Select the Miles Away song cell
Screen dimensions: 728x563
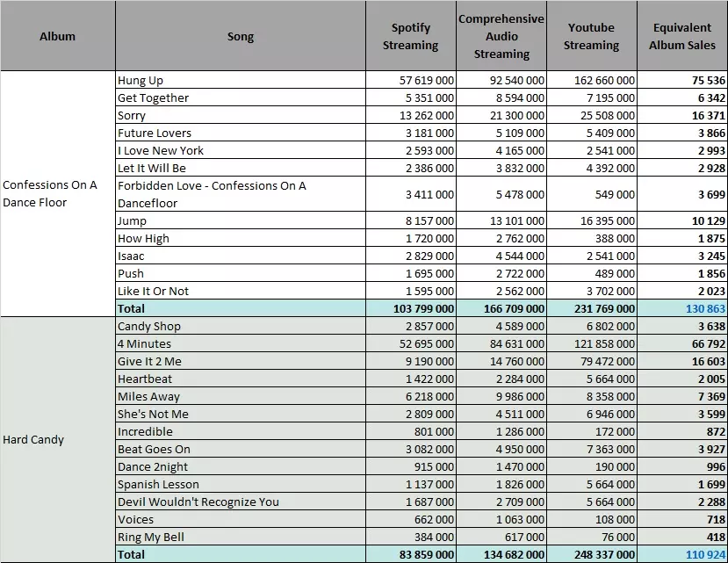tap(241, 396)
